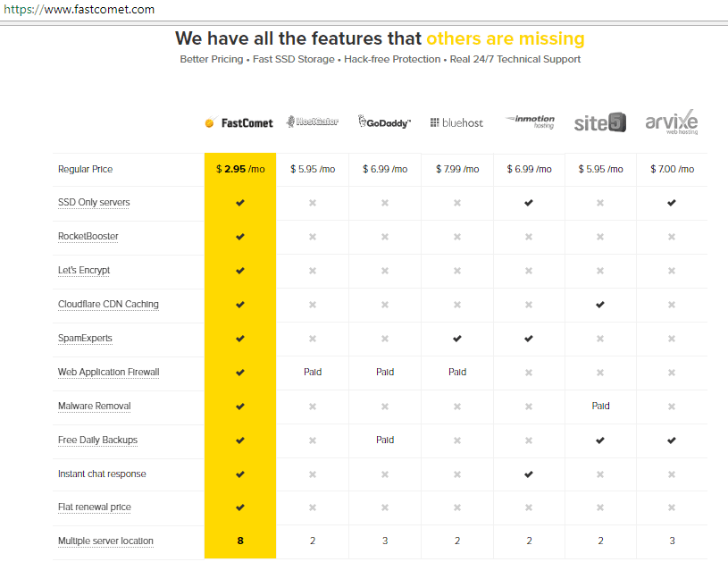
Task: Click the Cloudflare CDN Caching label
Action: (x=108, y=304)
